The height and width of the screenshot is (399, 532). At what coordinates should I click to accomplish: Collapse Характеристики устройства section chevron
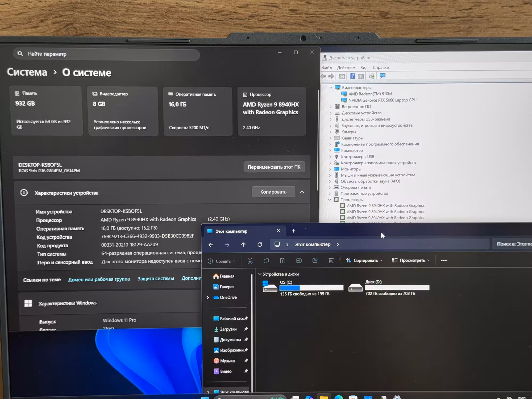click(x=302, y=192)
